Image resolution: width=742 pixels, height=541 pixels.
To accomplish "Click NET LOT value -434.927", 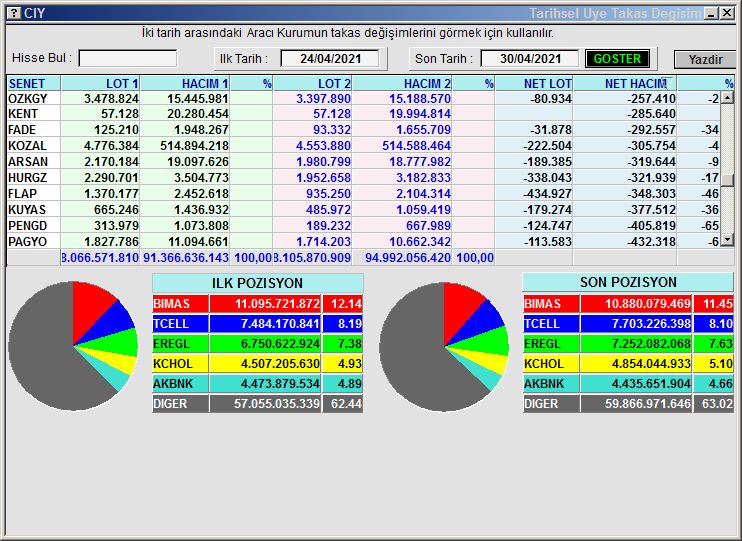I will coord(548,194).
